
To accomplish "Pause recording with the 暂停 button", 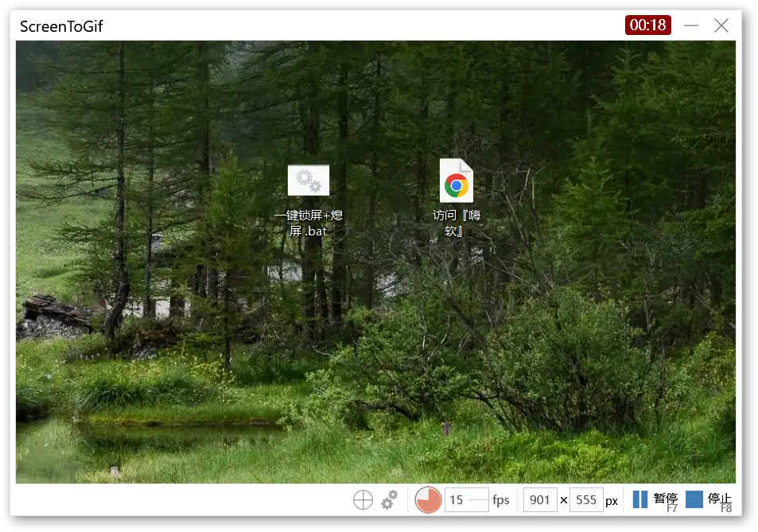I will pos(655,500).
